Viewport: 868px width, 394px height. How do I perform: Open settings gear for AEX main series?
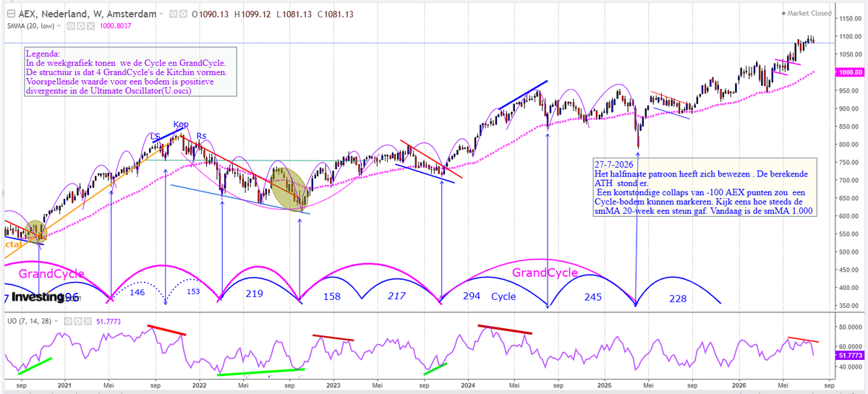point(183,14)
